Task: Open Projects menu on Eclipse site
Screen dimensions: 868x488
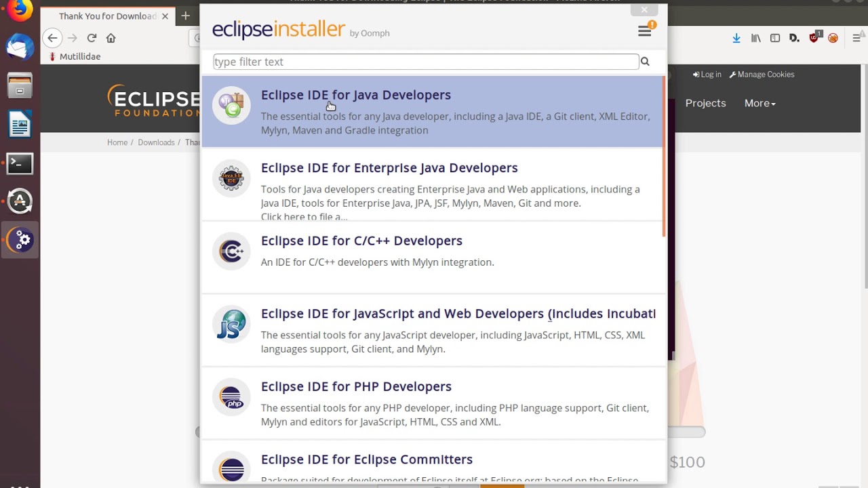Action: coord(705,103)
